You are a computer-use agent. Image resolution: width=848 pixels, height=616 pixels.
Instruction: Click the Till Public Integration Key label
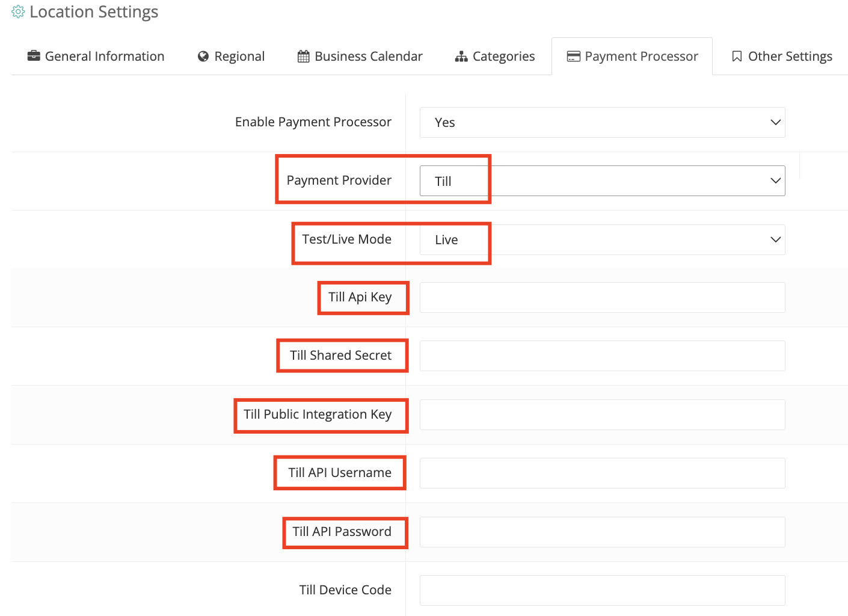(318, 414)
